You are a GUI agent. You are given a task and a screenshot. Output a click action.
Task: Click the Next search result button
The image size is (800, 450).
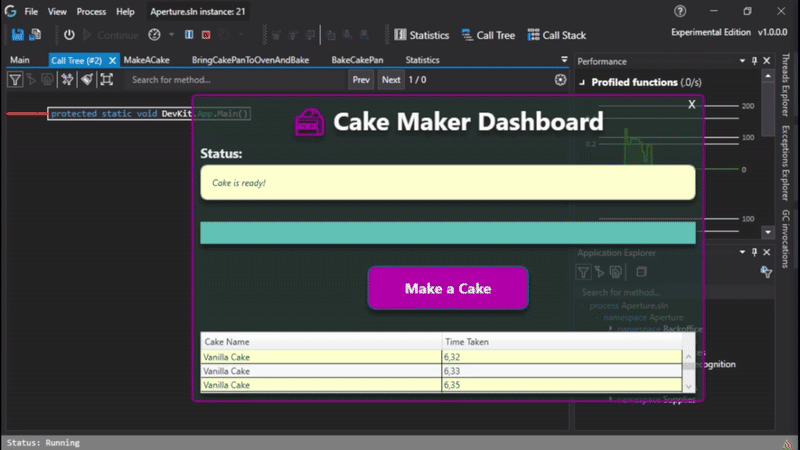click(391, 79)
